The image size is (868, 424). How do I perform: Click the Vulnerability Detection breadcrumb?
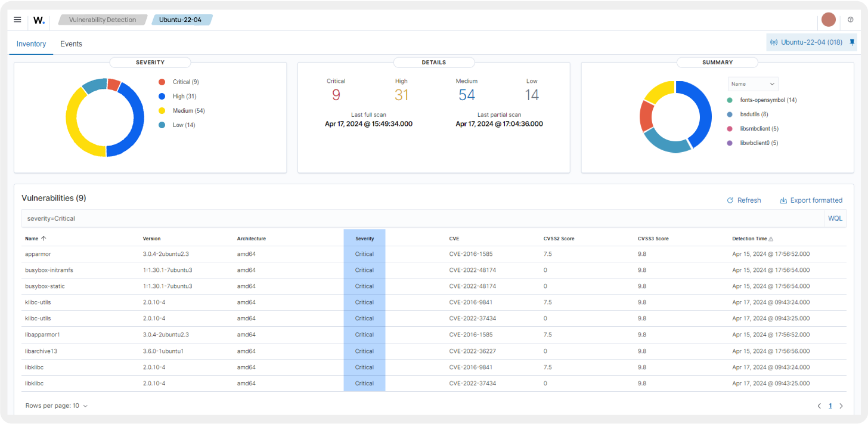pos(103,20)
